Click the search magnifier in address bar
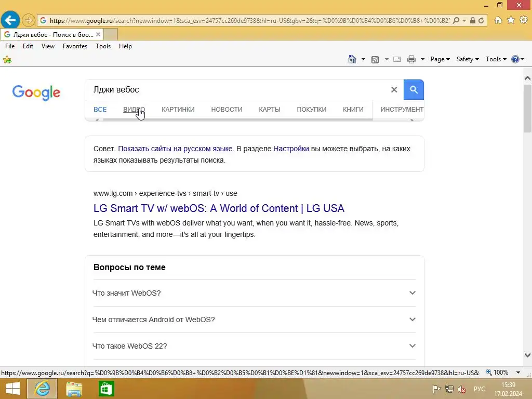 point(456,20)
